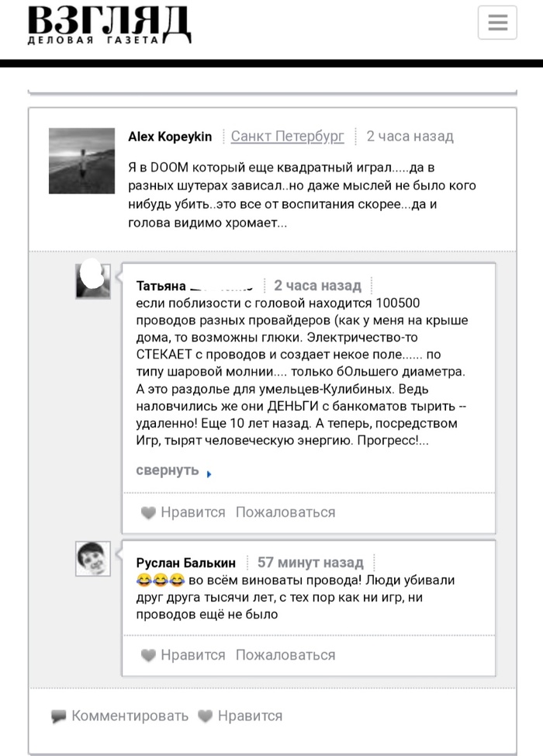Click Комментировать to reply to thread

pos(130,716)
